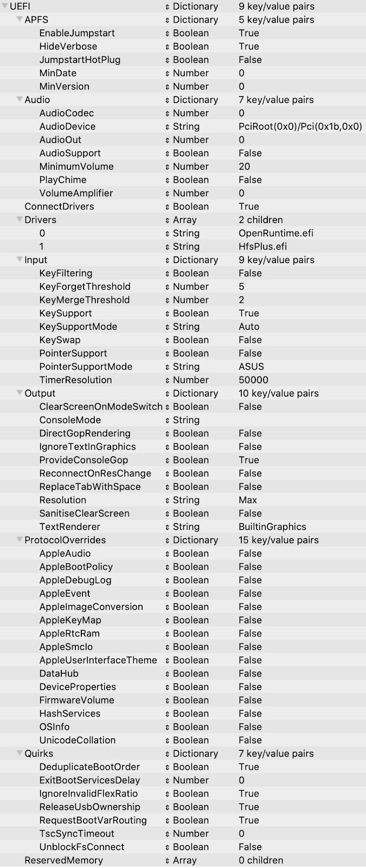Open type stepper for AudioDevice
Screen dimensions: 366x868
coord(168,126)
